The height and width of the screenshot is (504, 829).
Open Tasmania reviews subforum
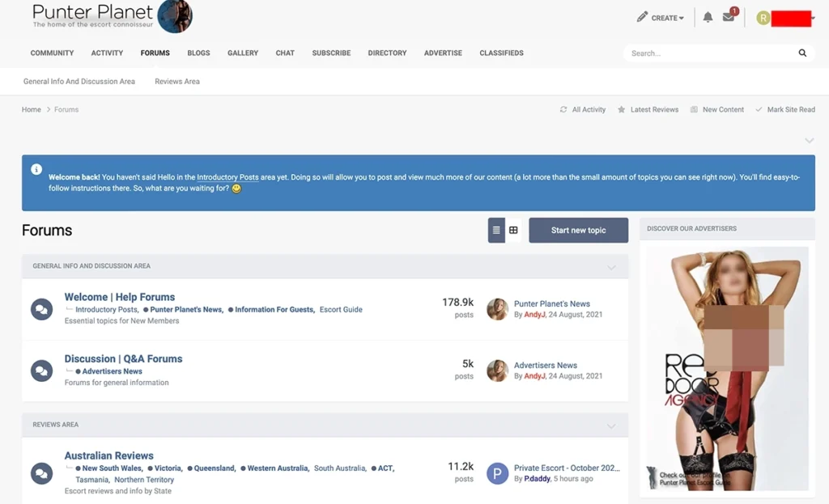pyautogui.click(x=92, y=480)
